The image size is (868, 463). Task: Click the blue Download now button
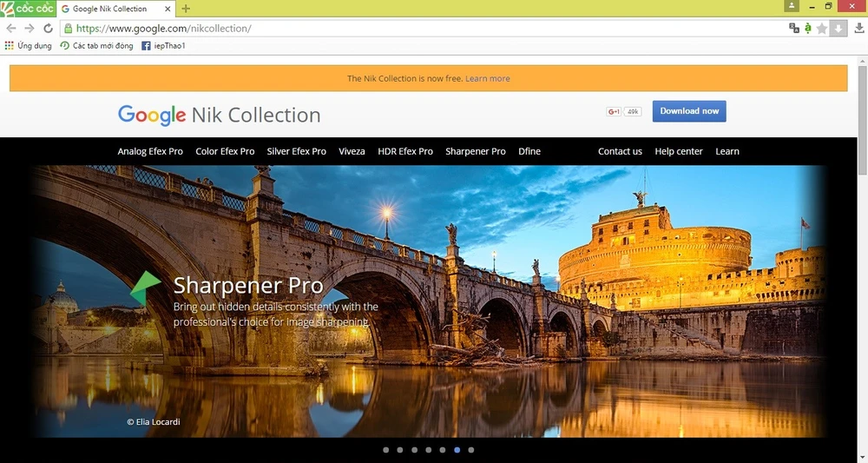[689, 111]
